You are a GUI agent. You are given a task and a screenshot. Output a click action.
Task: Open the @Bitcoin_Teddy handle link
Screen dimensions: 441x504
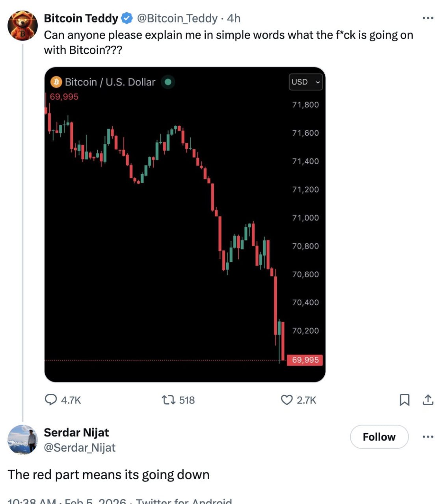tap(177, 18)
